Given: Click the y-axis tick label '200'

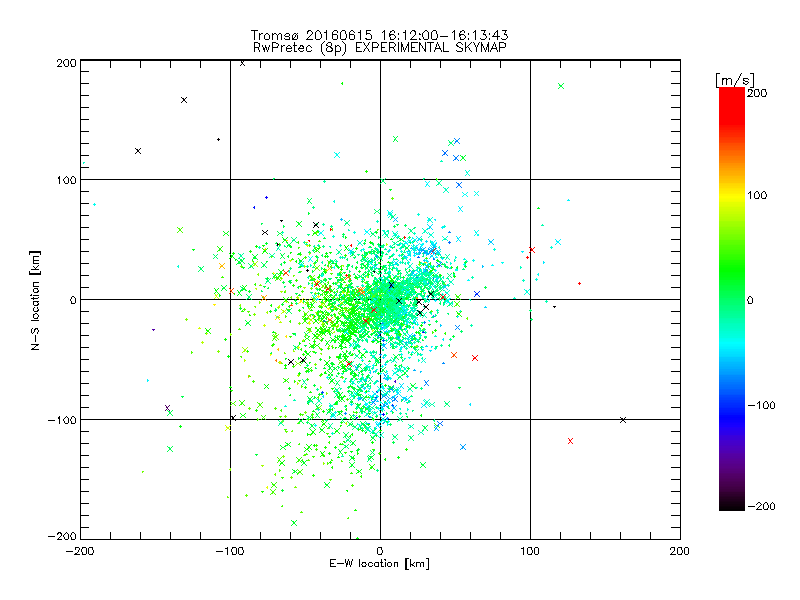Looking at the screenshot, I should 66,63.
